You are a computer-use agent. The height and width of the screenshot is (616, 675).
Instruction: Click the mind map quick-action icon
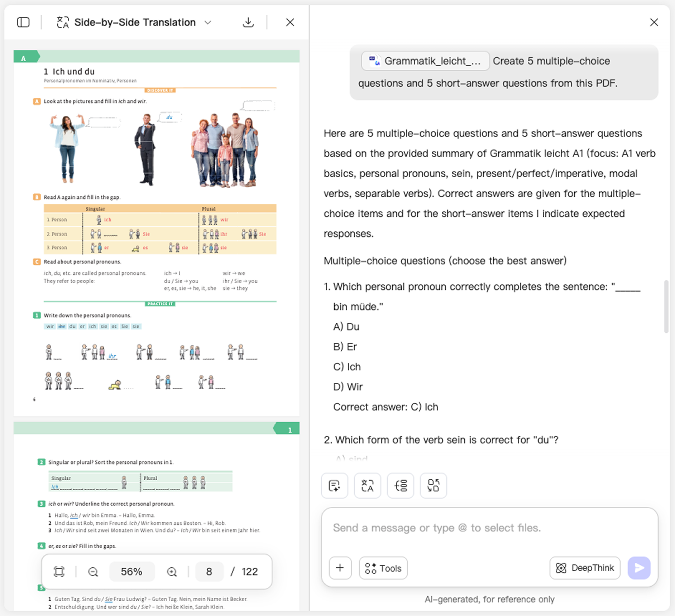400,486
